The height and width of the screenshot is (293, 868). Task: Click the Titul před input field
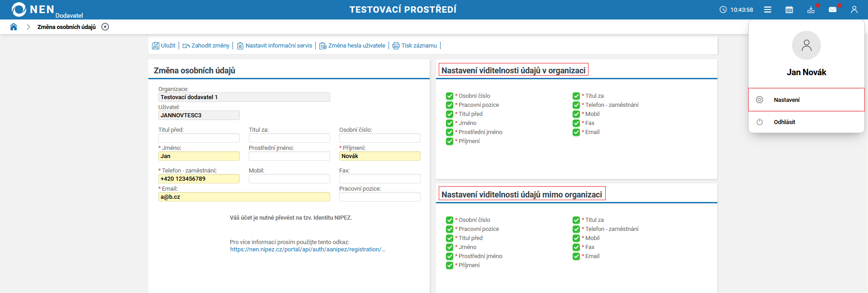pyautogui.click(x=199, y=138)
